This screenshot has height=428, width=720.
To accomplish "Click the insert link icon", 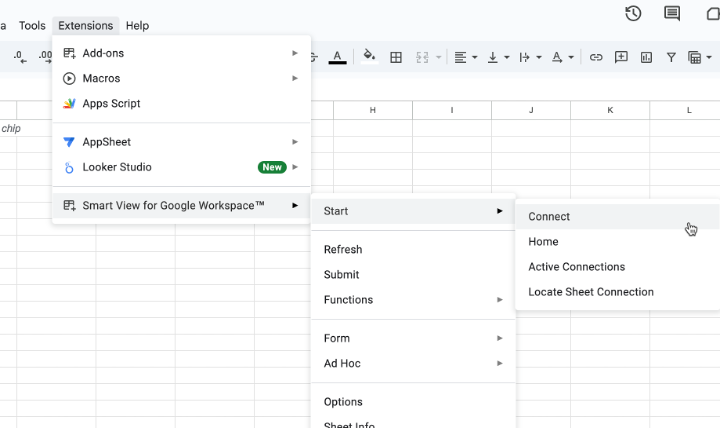I will [x=596, y=57].
